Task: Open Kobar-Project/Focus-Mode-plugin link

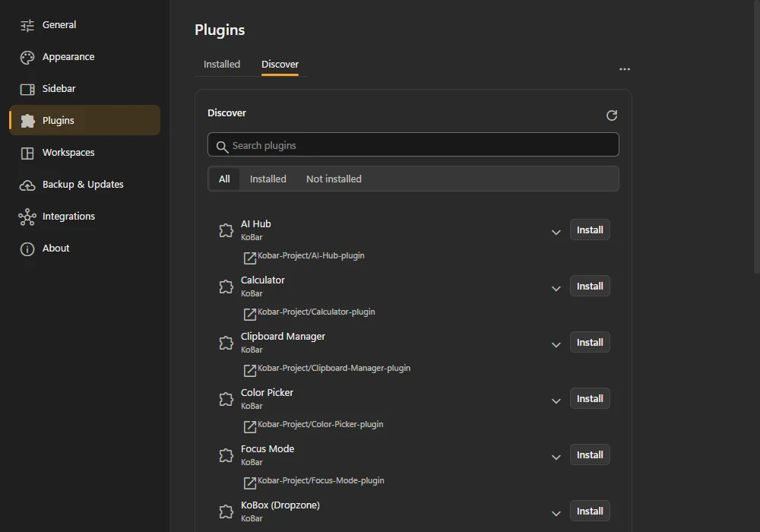Action: coord(321,480)
